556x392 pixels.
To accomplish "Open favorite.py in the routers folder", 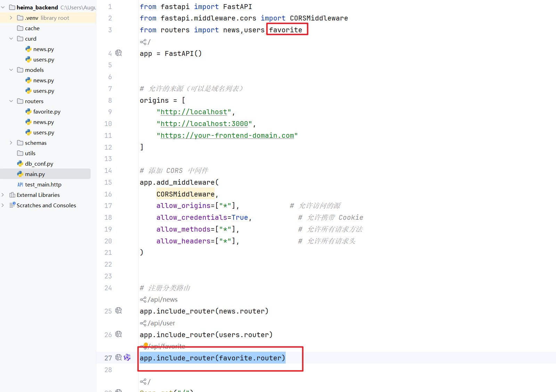I will point(47,112).
